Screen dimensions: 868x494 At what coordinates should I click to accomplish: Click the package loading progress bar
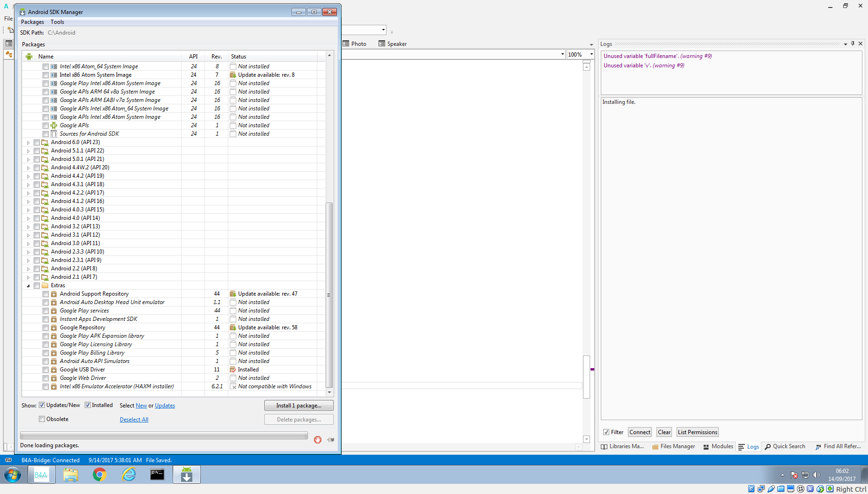[164, 436]
